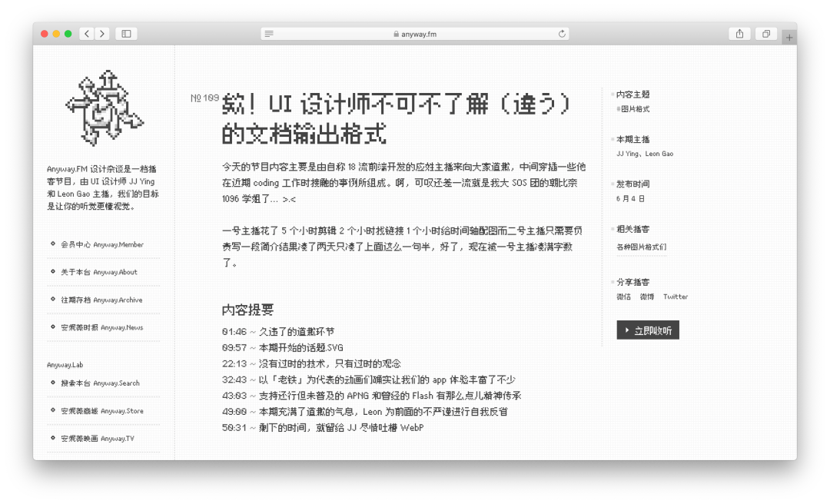Viewport: 830px width, 504px height.
Task: Go to the Anyway.Archive page
Action: (x=101, y=300)
